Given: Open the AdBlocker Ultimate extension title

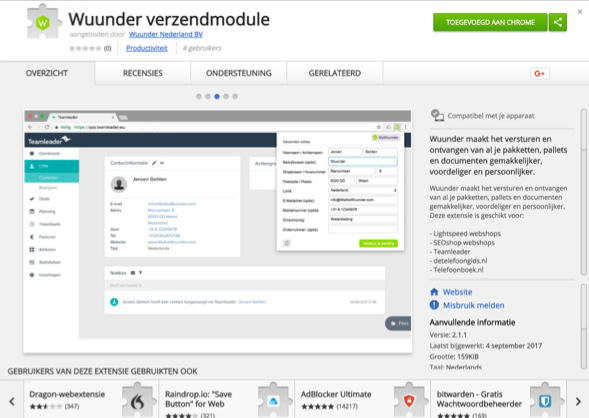Looking at the screenshot, I should tap(336, 394).
